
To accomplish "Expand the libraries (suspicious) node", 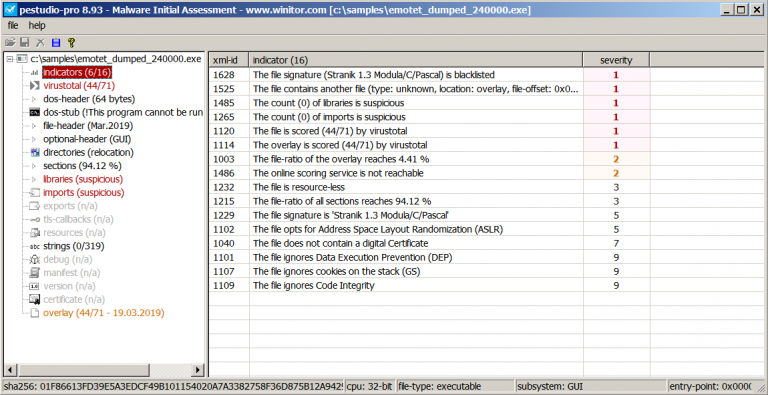I will [34, 179].
